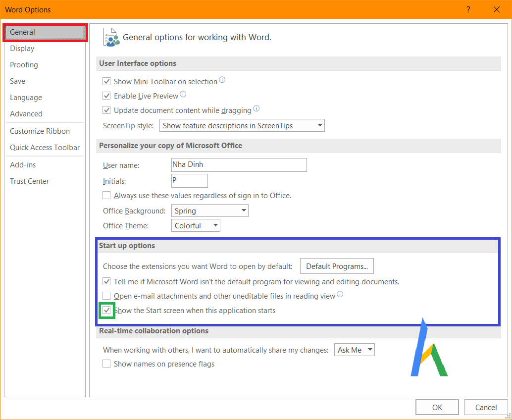Open the Language category
The height and width of the screenshot is (420, 512).
(x=45, y=98)
